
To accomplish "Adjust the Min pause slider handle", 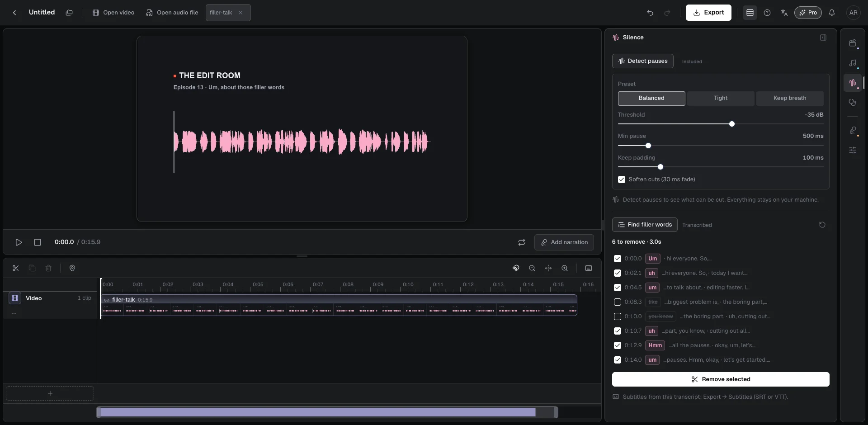I will pyautogui.click(x=648, y=146).
